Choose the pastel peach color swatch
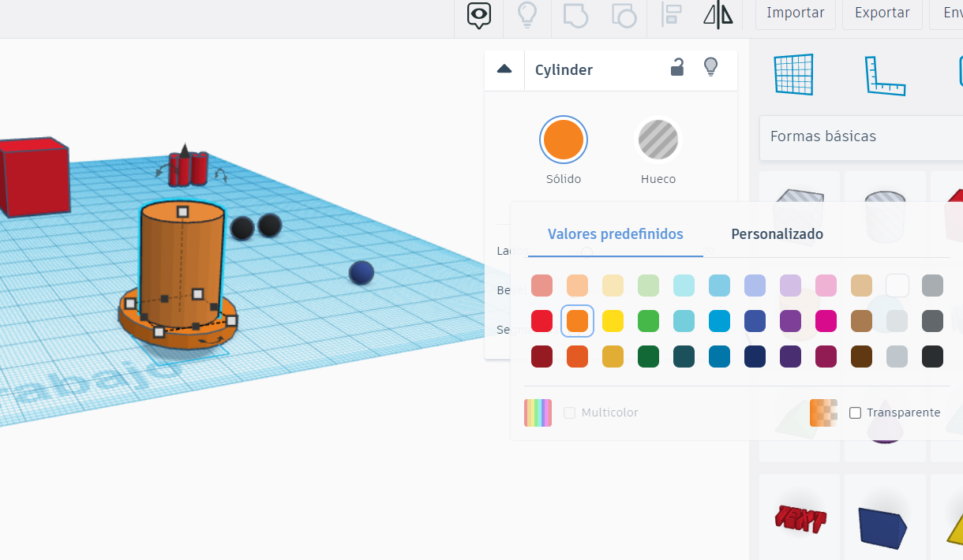The image size is (963, 560). click(x=577, y=286)
